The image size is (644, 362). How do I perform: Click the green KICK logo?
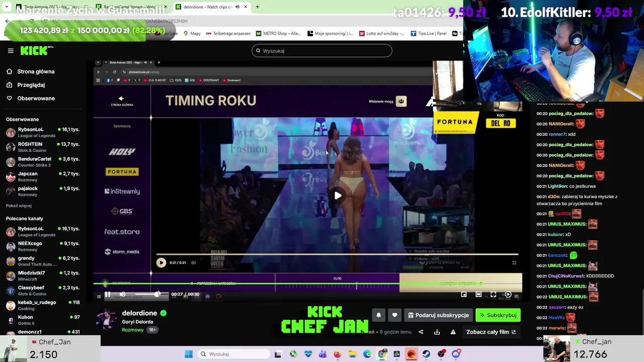36,50
